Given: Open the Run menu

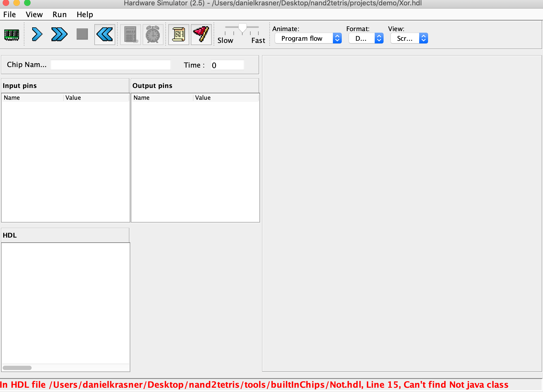Looking at the screenshot, I should click(59, 14).
